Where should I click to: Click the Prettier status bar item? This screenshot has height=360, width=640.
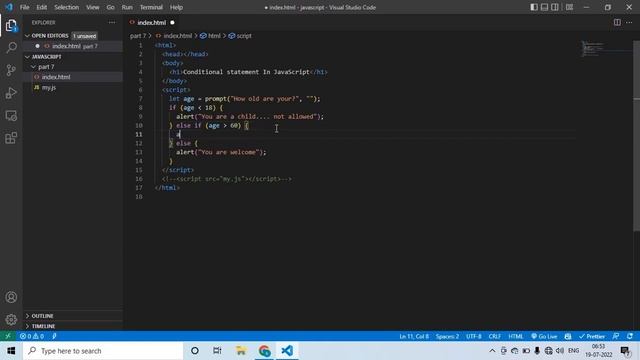(592, 336)
